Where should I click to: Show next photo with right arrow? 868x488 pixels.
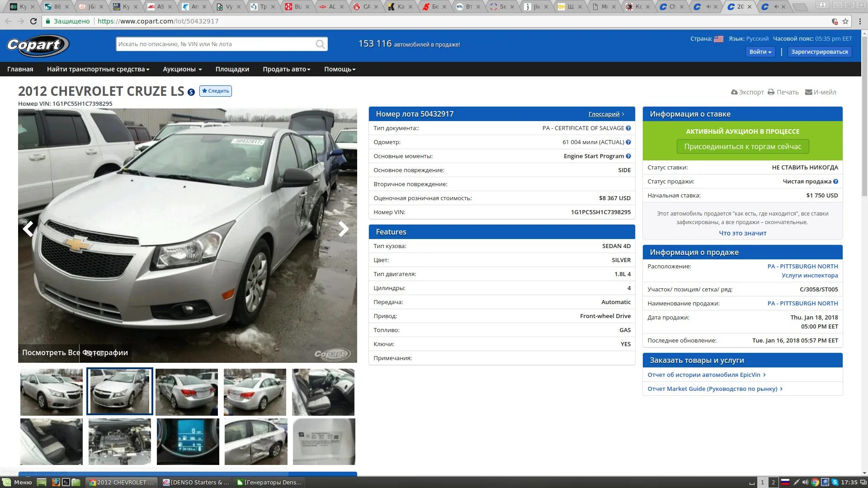pos(344,229)
